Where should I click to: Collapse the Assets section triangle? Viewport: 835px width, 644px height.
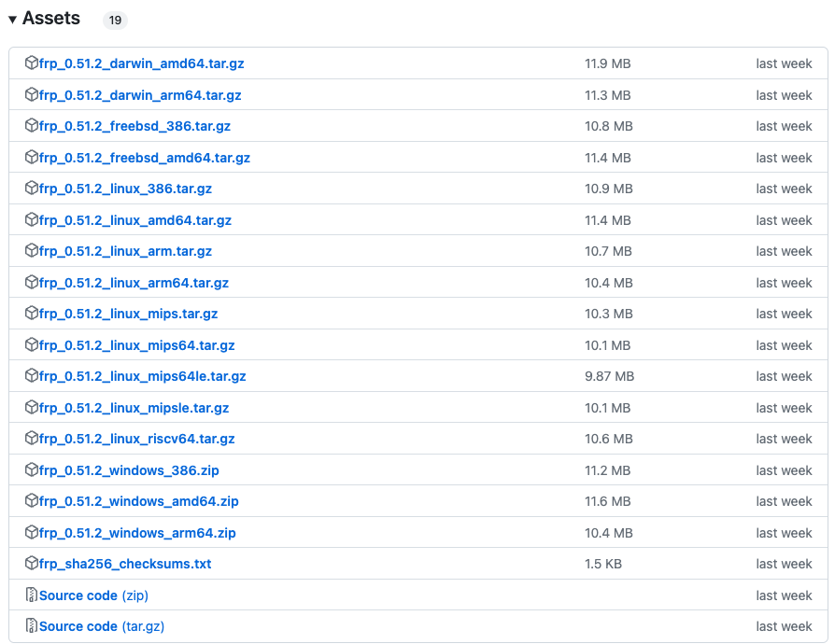point(13,20)
